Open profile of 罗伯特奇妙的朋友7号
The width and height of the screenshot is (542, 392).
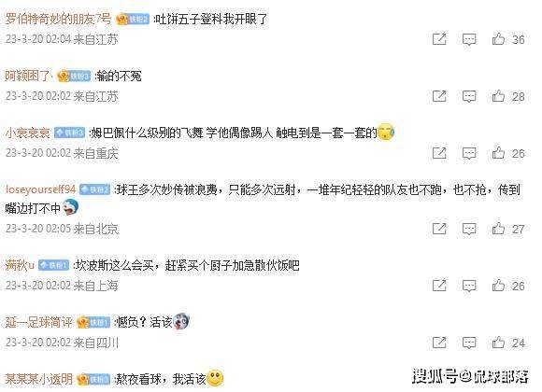tap(58, 19)
